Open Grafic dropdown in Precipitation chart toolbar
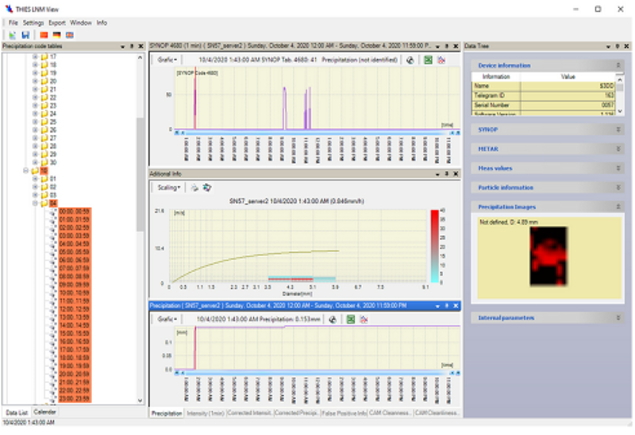 click(167, 320)
